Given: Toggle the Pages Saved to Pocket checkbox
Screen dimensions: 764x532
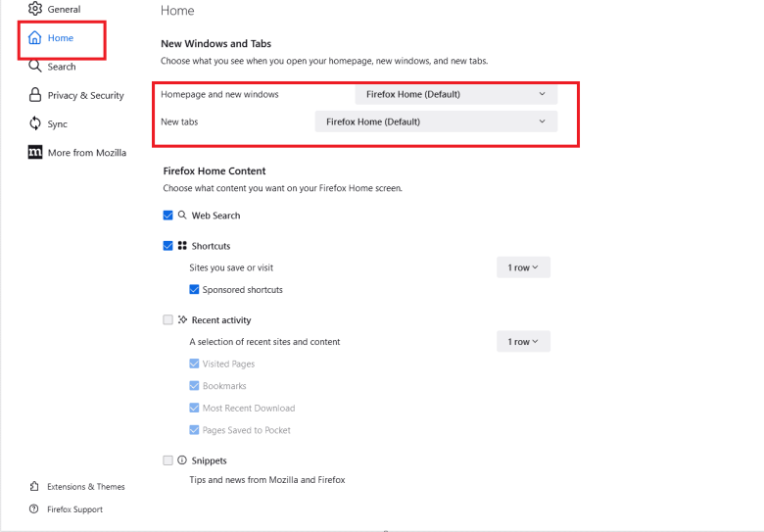Looking at the screenshot, I should click(194, 430).
